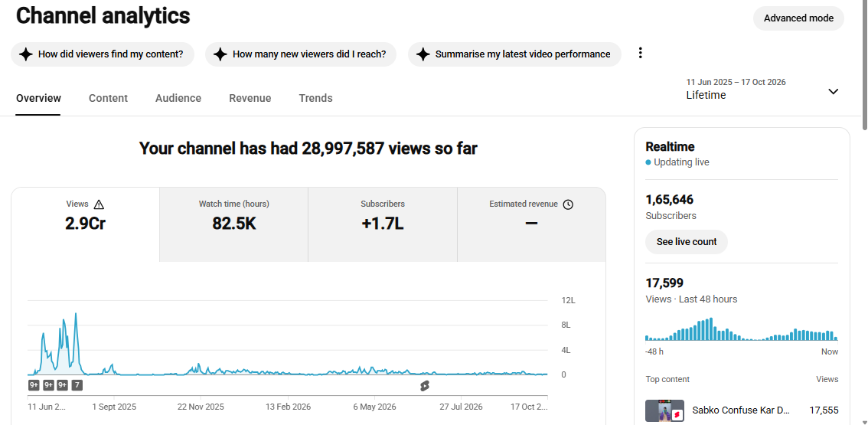Click the clock icon next to Estimated revenue
This screenshot has height=425, width=868.
[x=568, y=204]
